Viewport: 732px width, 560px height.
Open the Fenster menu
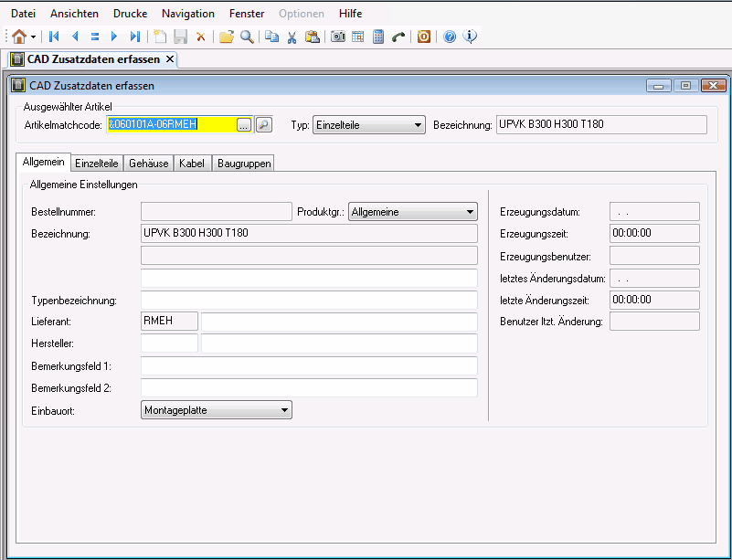point(247,14)
